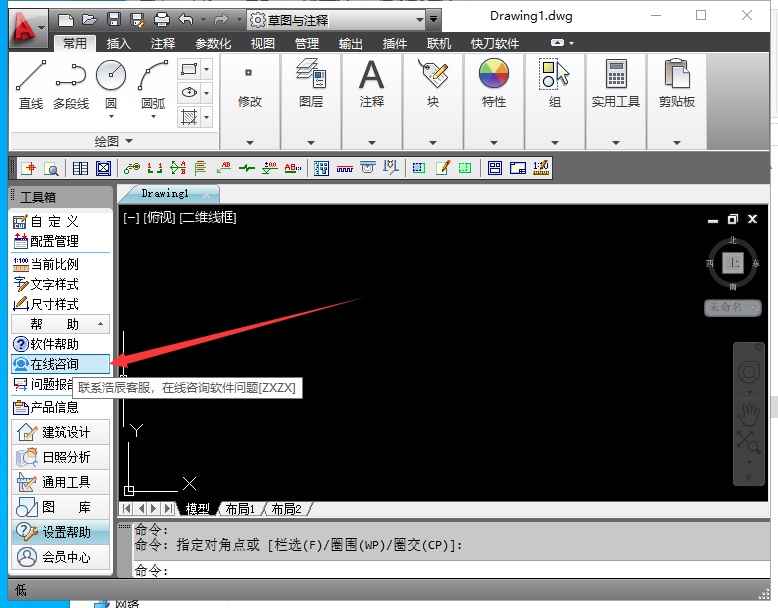Pick the 圆弧 (Arc) tool
This screenshot has height=608, width=778.
[152, 84]
